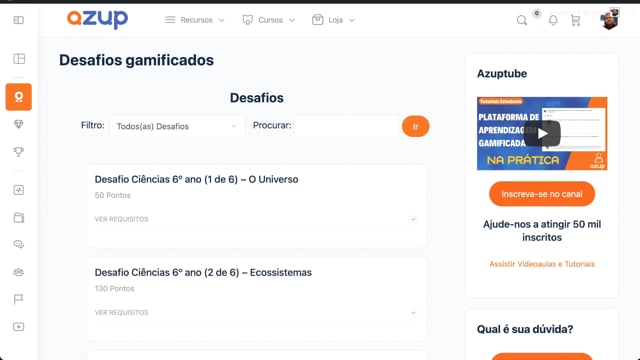Viewport: 640px width, 360px height.
Task: Open the Recursos menu
Action: (195, 20)
